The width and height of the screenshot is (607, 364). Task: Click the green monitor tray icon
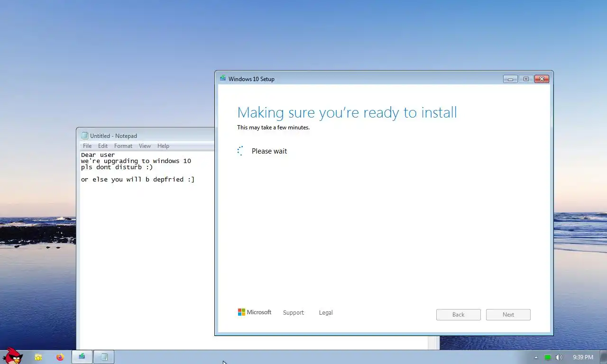click(x=548, y=357)
